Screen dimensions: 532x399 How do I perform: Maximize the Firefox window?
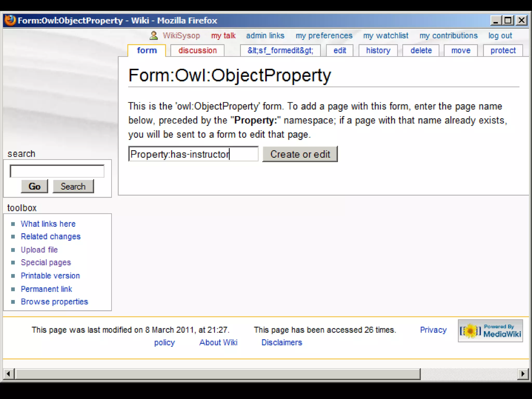pos(508,20)
